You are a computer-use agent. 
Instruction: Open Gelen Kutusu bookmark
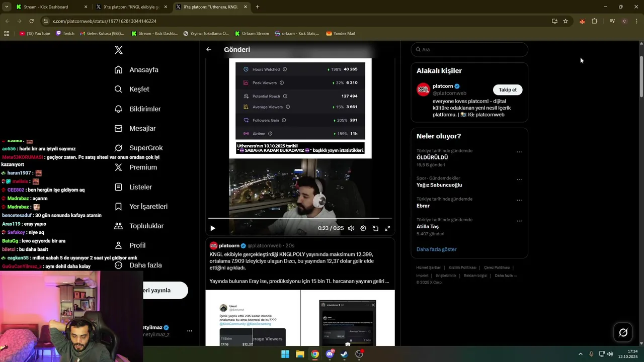(x=102, y=34)
